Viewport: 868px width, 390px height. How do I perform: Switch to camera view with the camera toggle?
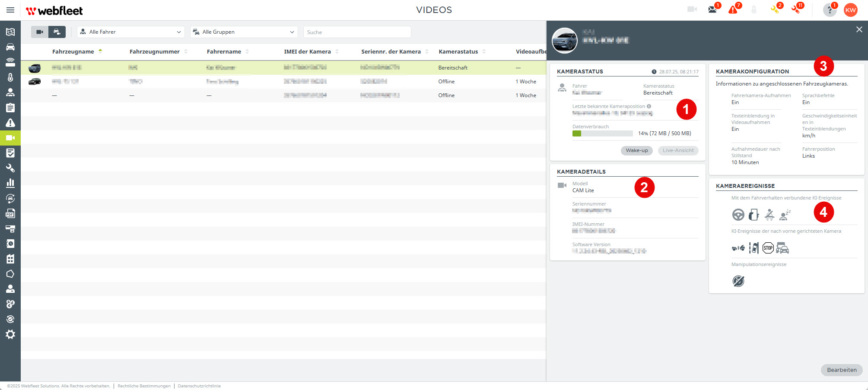(x=39, y=32)
